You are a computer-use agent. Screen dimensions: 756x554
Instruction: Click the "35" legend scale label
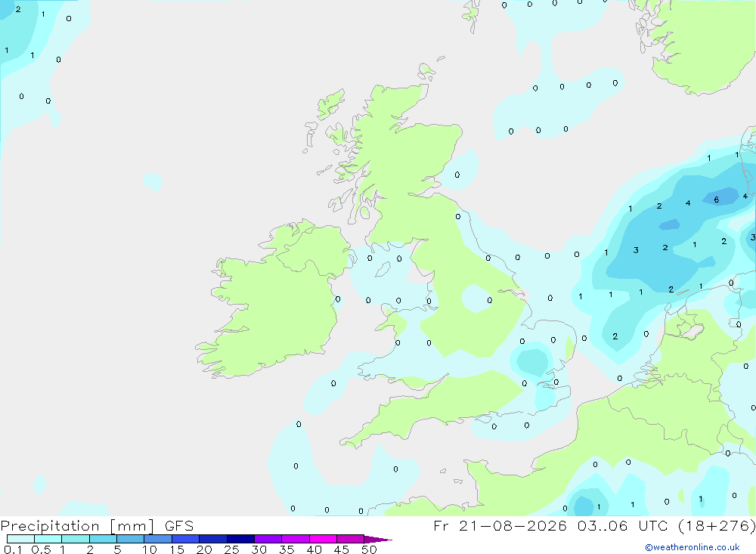[x=287, y=549]
